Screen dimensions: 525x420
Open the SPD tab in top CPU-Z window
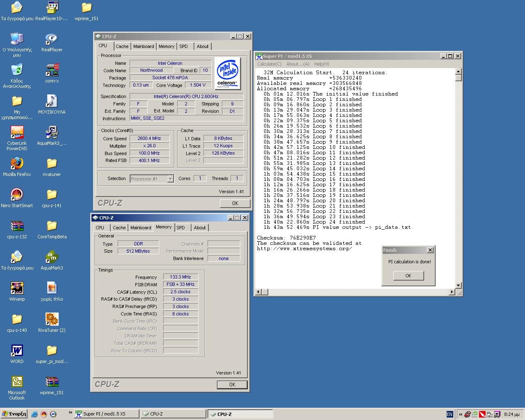pos(183,46)
